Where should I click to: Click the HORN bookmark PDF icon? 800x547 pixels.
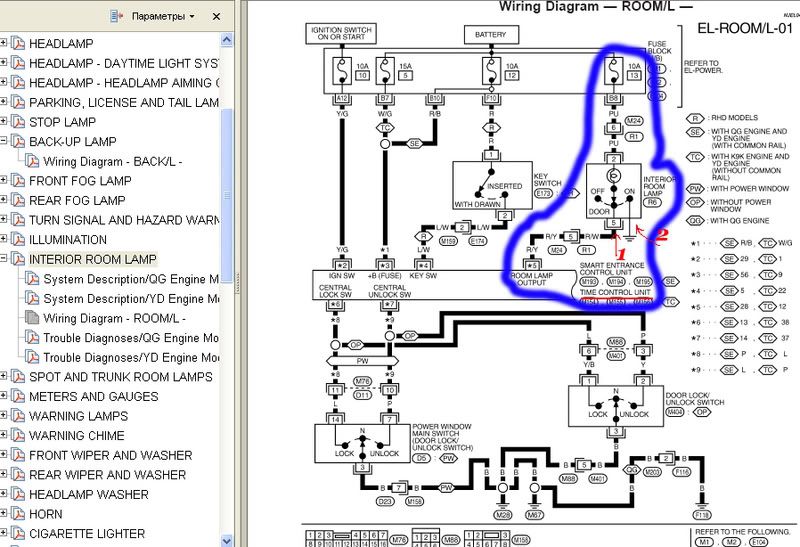tap(17, 514)
